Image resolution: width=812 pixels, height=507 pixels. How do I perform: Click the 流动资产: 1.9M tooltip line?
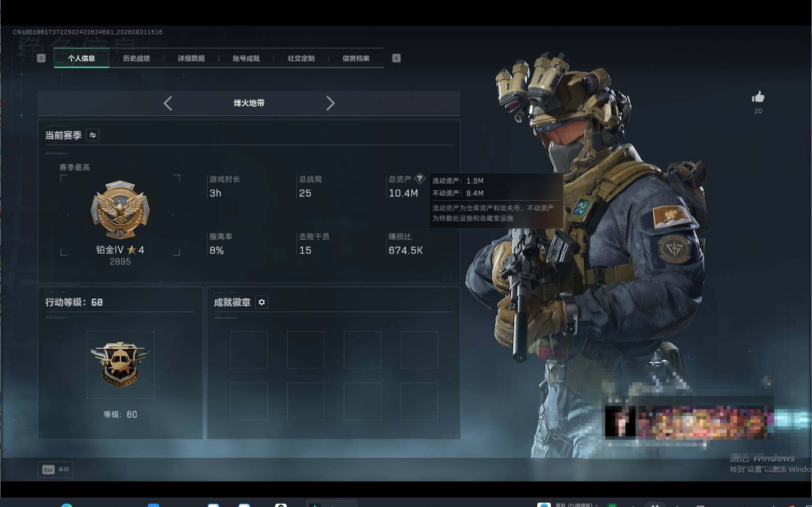[458, 181]
